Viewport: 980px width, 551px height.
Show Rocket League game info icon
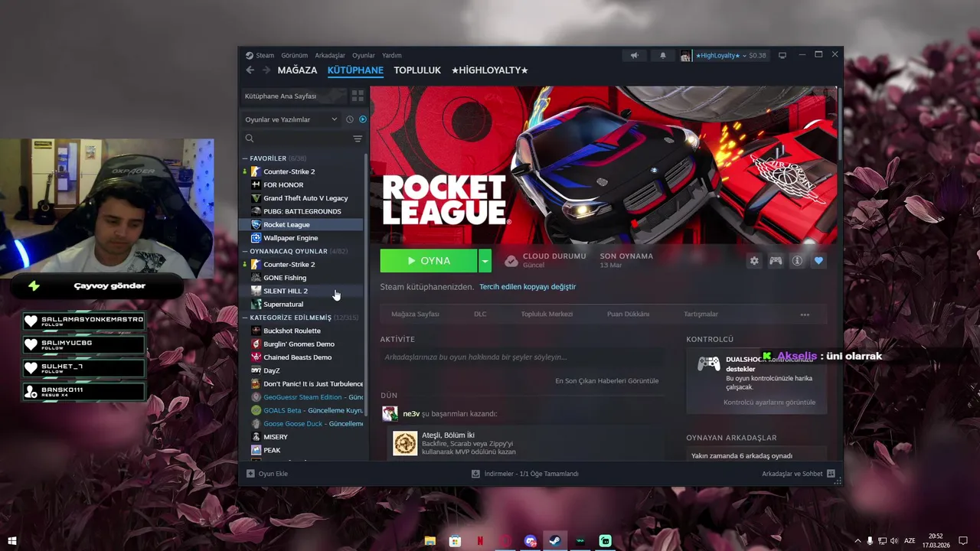point(797,261)
